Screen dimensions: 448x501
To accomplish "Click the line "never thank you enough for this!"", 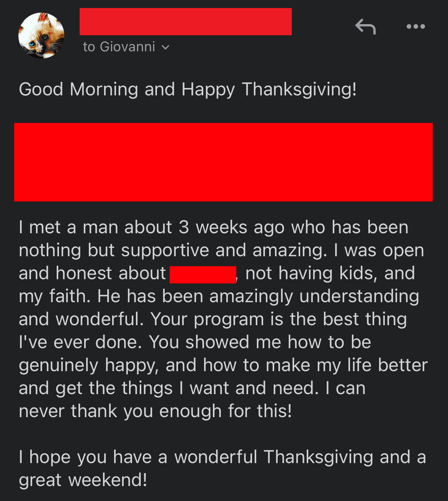I will click(155, 411).
